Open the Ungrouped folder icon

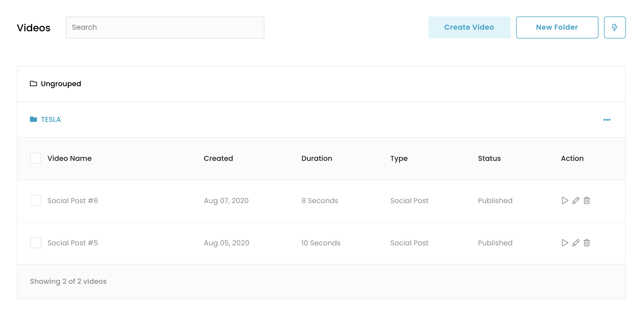[33, 84]
